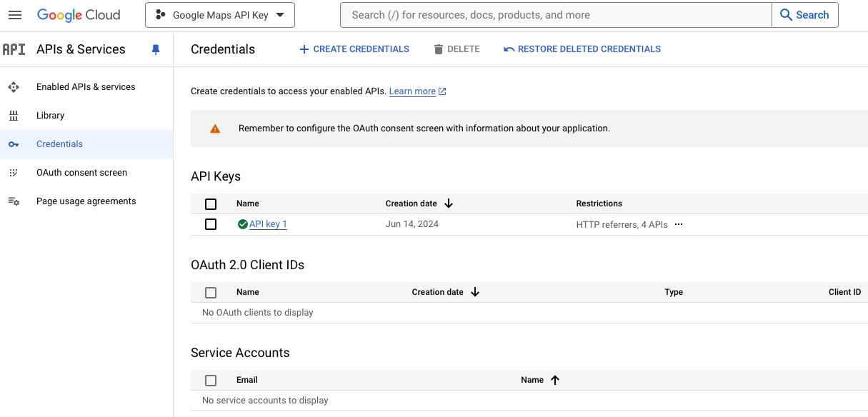This screenshot has height=417, width=868.
Task: Check the Service Accounts header checkbox
Action: point(211,380)
